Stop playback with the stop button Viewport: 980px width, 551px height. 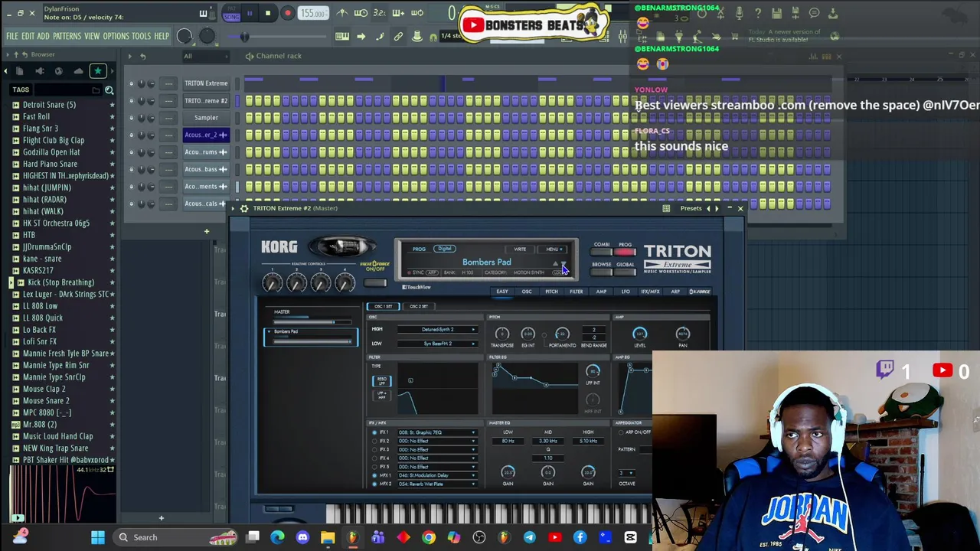click(x=268, y=13)
